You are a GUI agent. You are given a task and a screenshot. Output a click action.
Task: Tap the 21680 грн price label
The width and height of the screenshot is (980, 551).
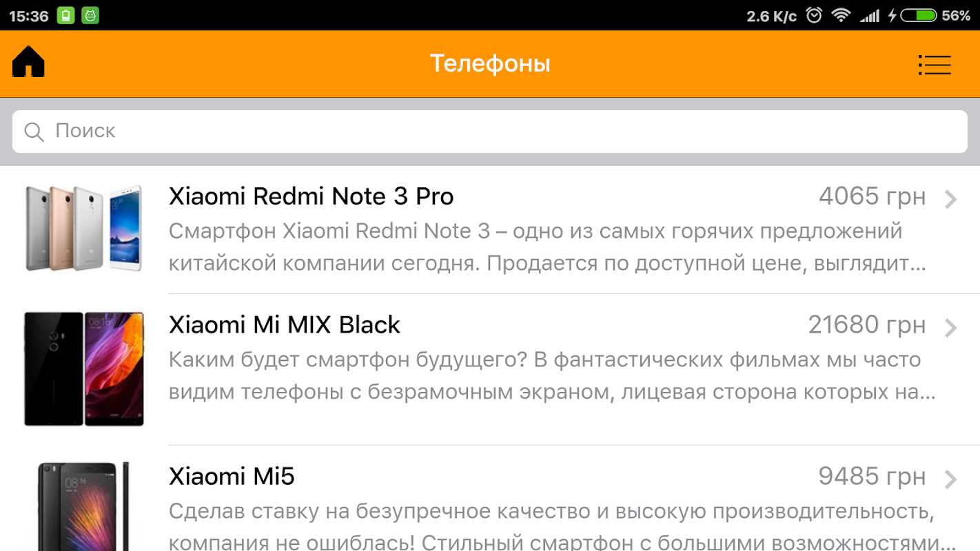[x=867, y=324]
